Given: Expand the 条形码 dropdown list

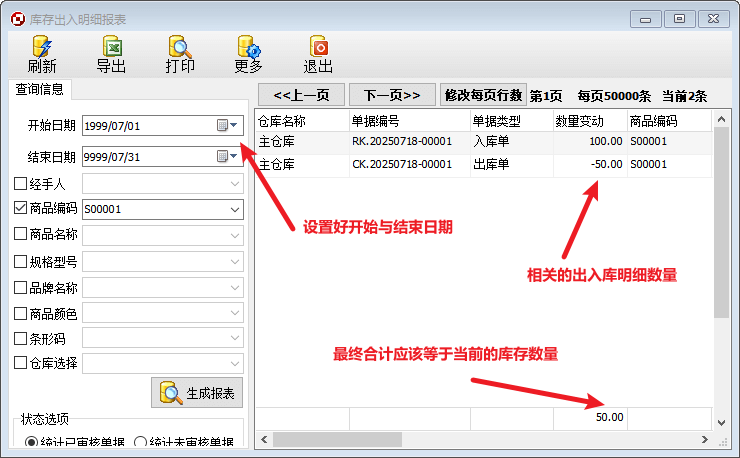Looking at the screenshot, I should pos(235,338).
